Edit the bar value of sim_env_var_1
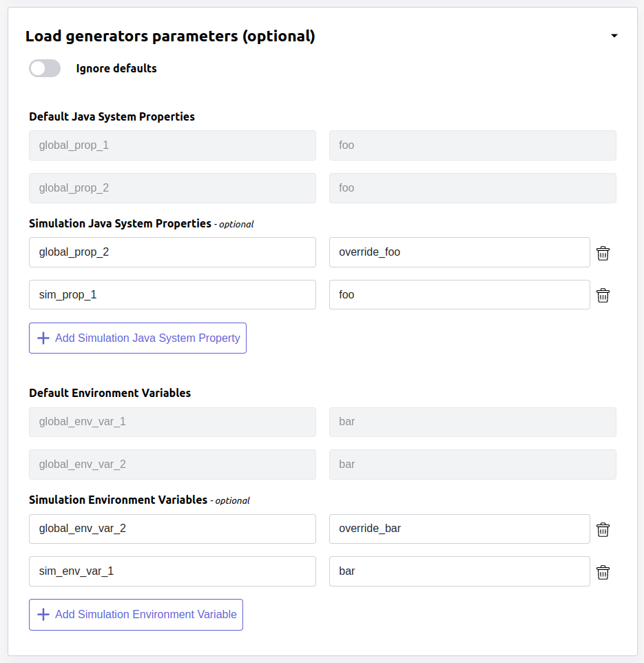This screenshot has height=663, width=644. [459, 571]
